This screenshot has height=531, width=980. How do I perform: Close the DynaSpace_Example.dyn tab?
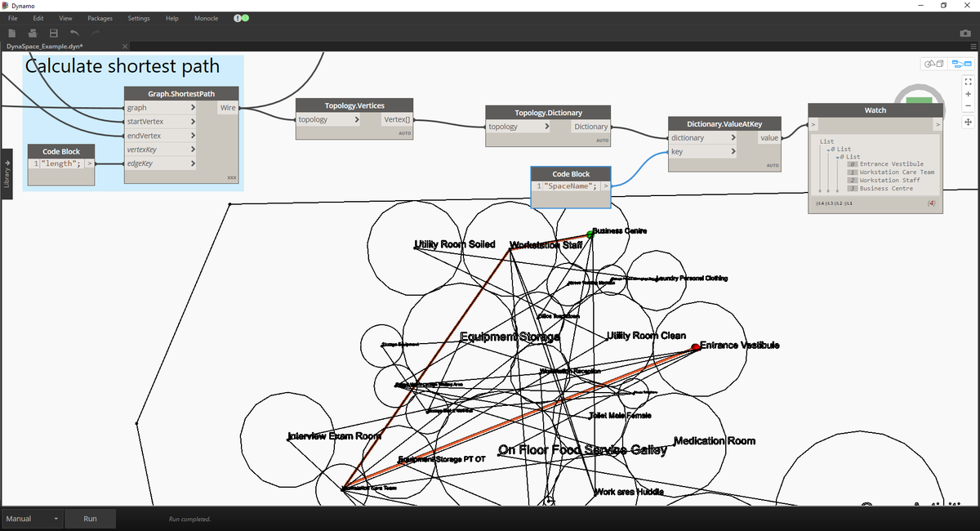pos(124,47)
